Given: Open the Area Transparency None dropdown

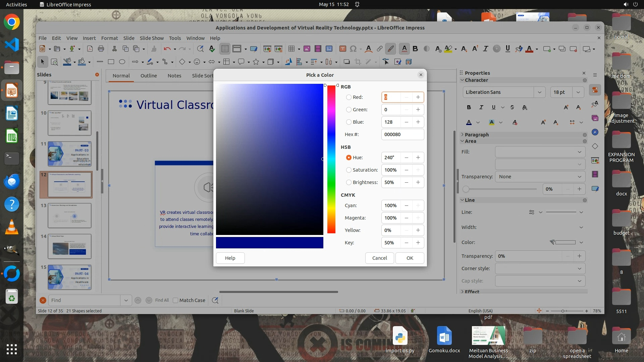Looking at the screenshot, I should click(540, 177).
